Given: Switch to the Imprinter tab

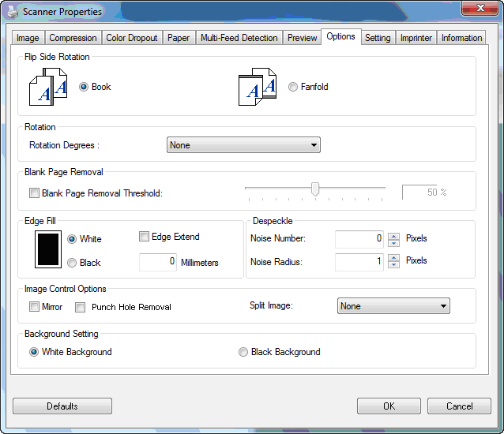Looking at the screenshot, I should 416,38.
